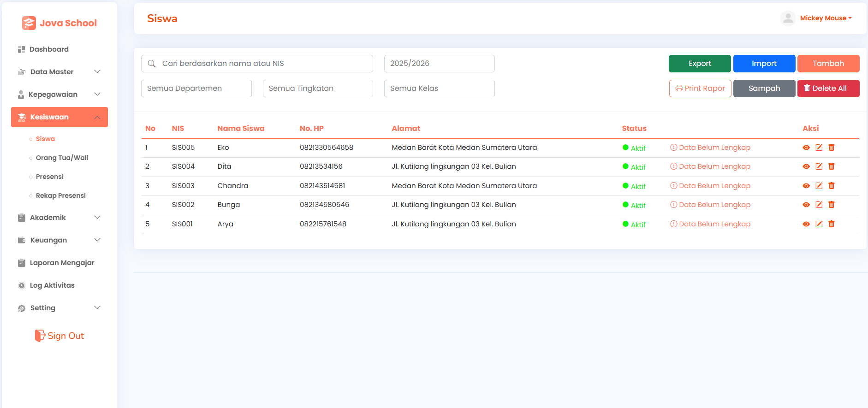
Task: Click the edit icon for Chandra
Action: click(819, 186)
